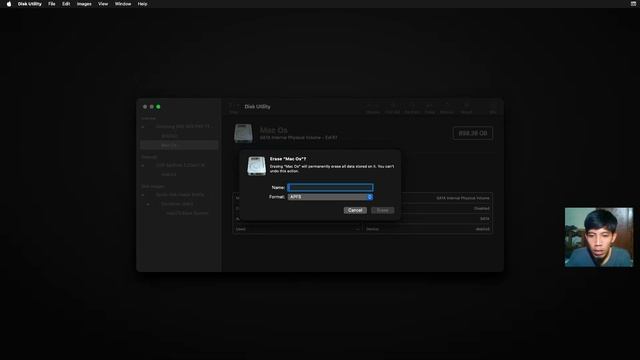Viewport: 640px width, 360px height.
Task: Click the disk capacity size box
Action: point(473,133)
